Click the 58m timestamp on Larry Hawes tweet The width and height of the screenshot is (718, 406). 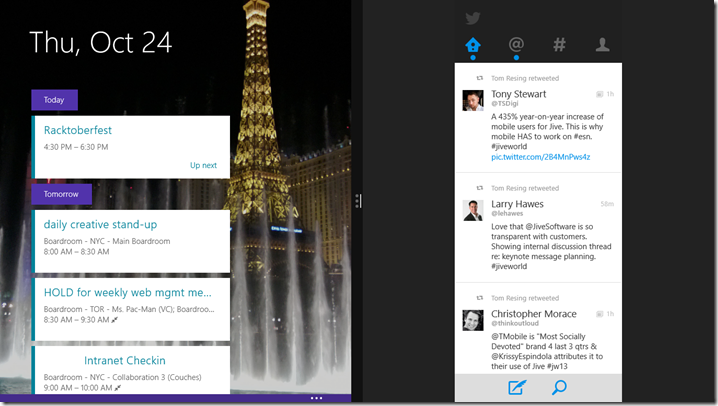607,204
